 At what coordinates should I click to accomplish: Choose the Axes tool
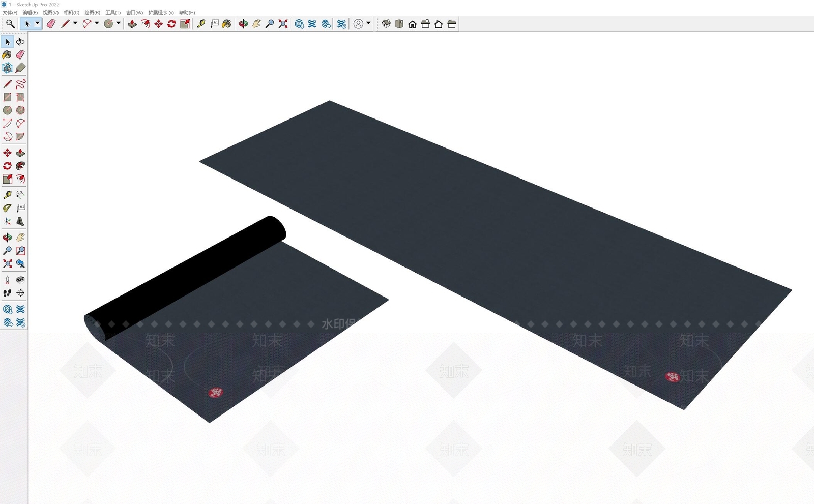(7, 221)
